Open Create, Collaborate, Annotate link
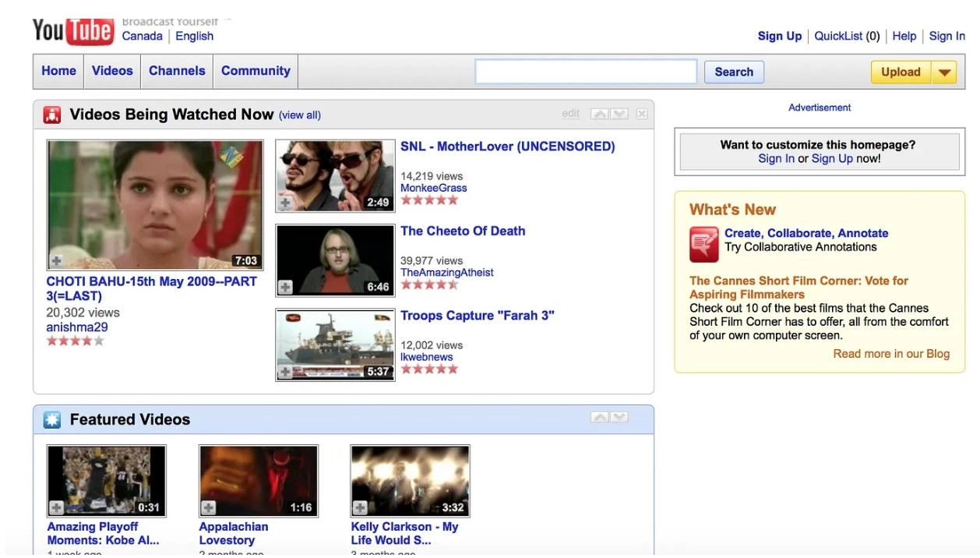 pos(806,233)
